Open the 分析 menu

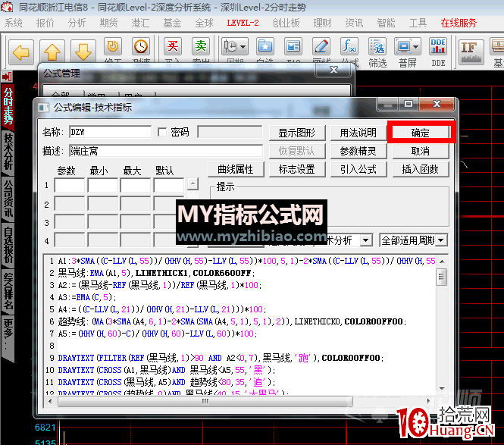pyautogui.click(x=77, y=23)
